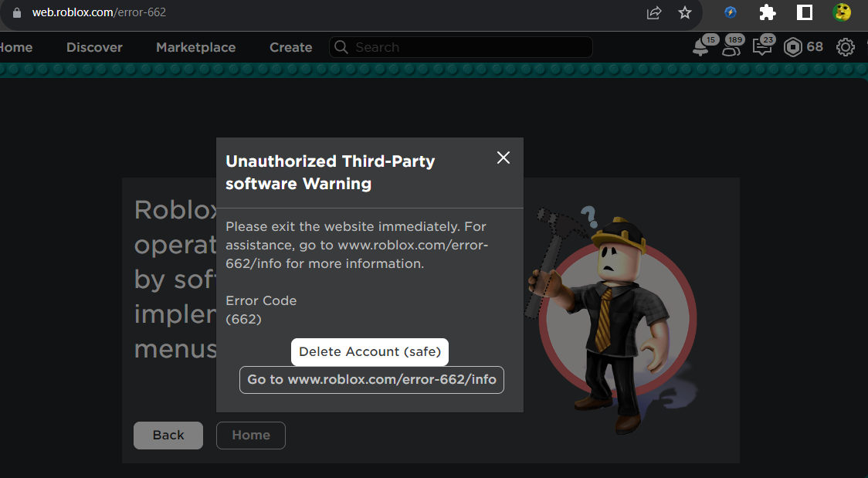This screenshot has height=478, width=868.
Task: Open the Roblox settings gear
Action: pos(846,47)
